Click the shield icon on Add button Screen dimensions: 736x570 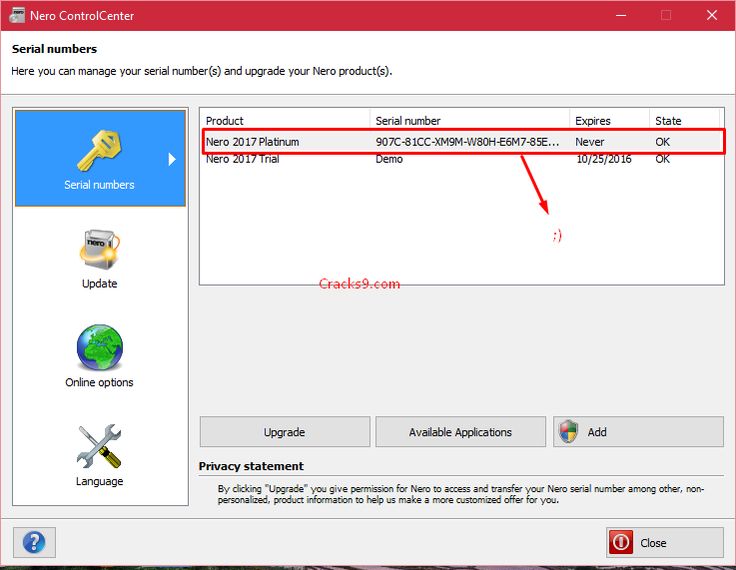[568, 431]
